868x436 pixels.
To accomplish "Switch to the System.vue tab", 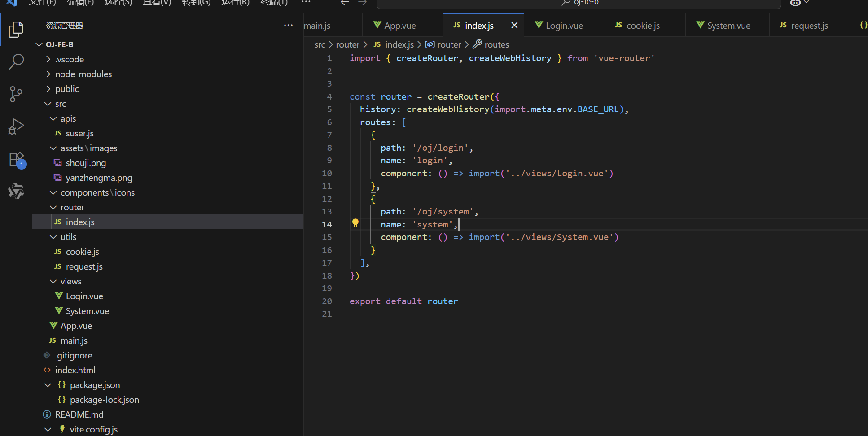I will click(728, 26).
